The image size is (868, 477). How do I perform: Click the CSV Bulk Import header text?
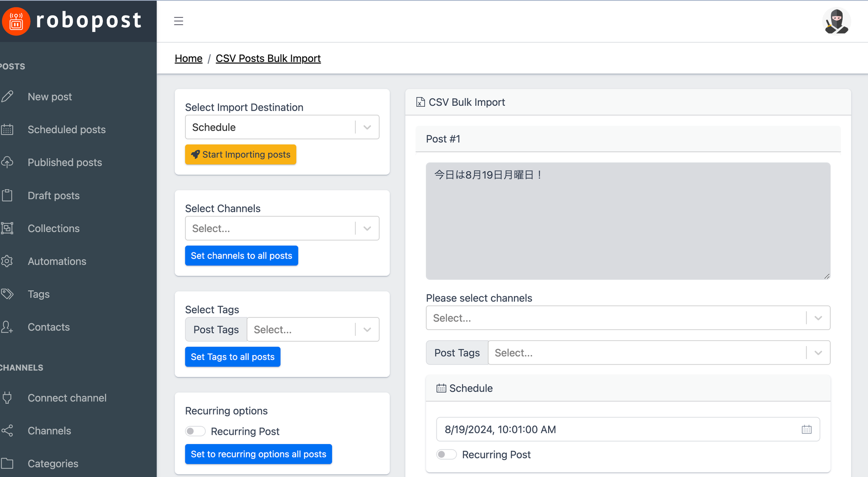tap(467, 102)
